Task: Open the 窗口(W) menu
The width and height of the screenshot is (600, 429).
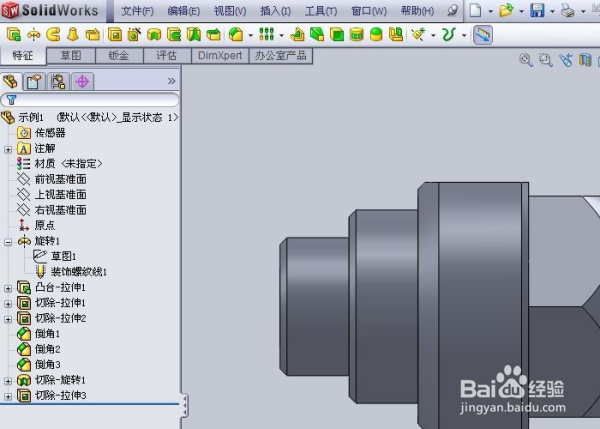Action: pyautogui.click(x=369, y=11)
